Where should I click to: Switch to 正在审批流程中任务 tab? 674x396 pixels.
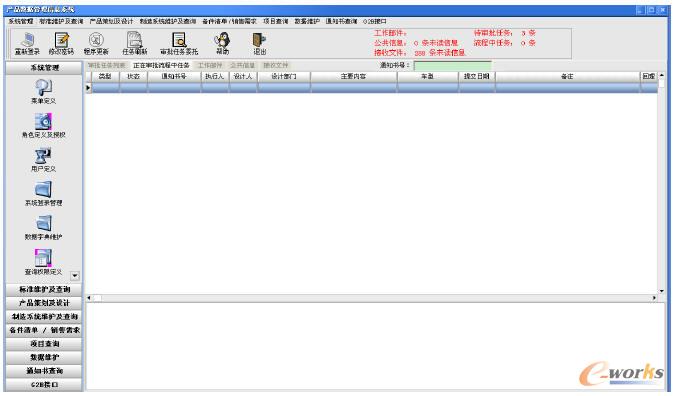tap(161, 65)
